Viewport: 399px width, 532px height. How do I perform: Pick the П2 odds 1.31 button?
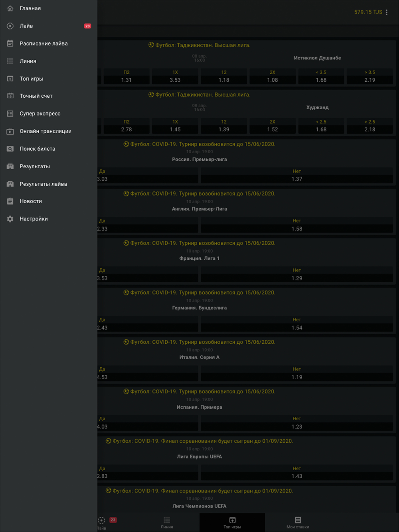[x=126, y=77]
